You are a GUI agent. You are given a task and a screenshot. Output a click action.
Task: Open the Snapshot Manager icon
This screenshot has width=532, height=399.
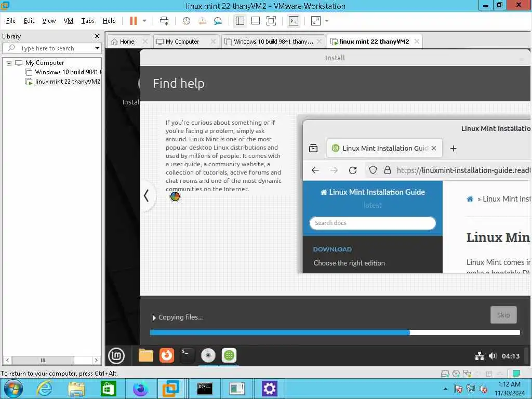point(218,21)
